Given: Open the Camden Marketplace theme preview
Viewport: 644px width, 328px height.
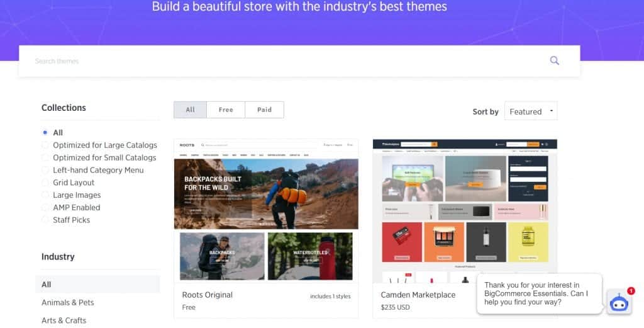Looking at the screenshot, I should click(x=465, y=211).
